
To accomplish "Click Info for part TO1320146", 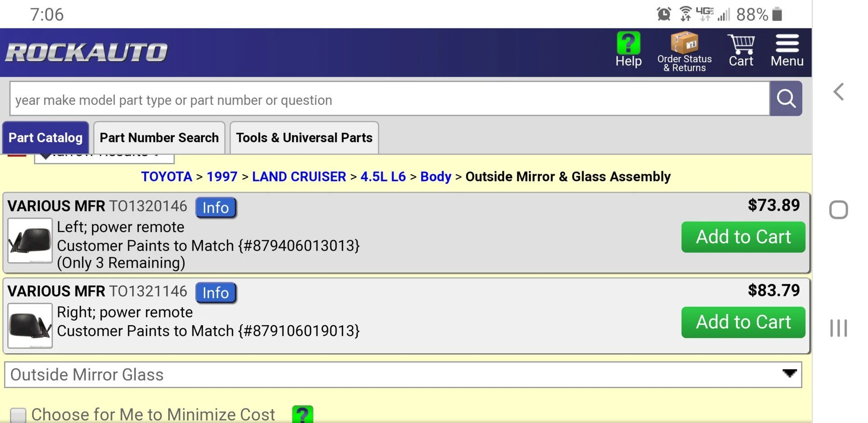I will pyautogui.click(x=216, y=208).
